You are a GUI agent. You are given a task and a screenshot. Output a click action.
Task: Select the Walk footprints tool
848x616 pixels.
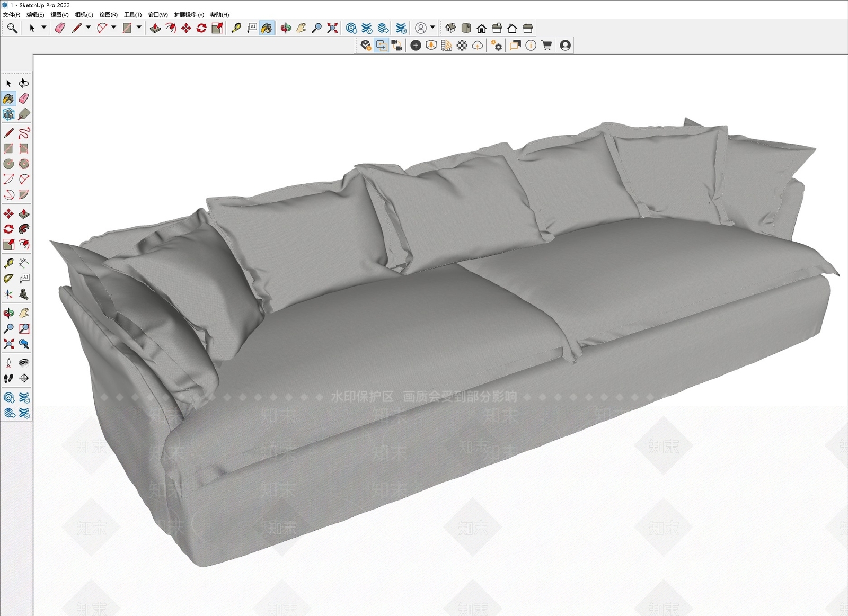pyautogui.click(x=8, y=378)
